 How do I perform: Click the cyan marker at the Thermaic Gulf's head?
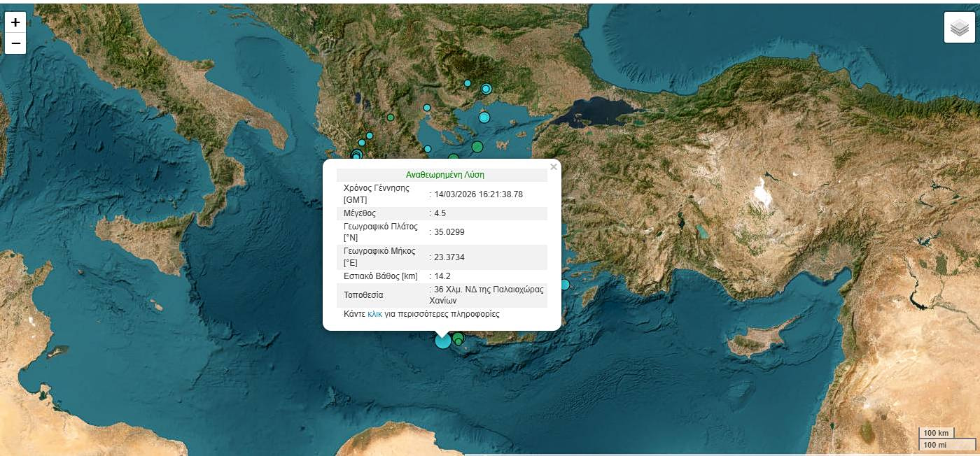tap(426, 108)
